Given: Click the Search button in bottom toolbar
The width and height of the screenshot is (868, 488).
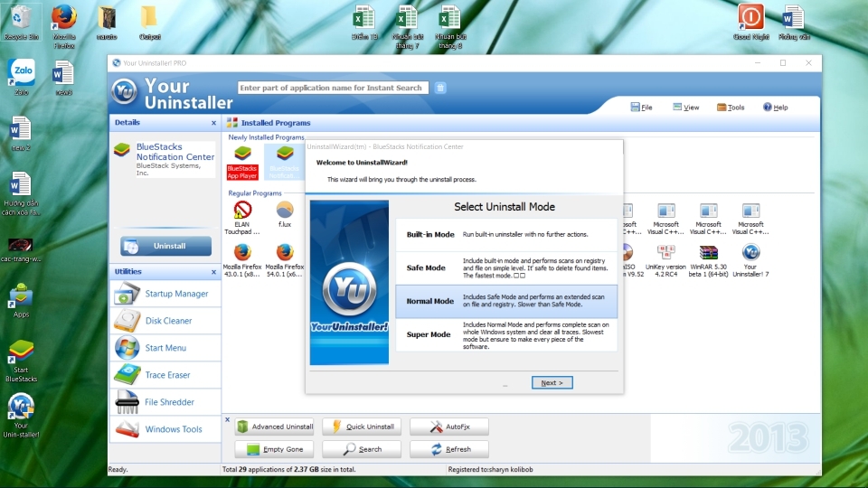Looking at the screenshot, I should pos(362,449).
